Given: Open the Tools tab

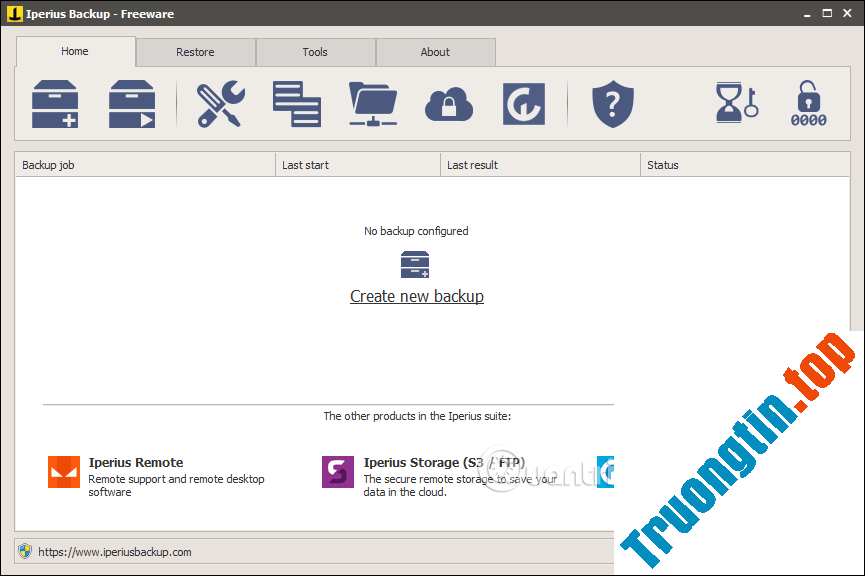Looking at the screenshot, I should pyautogui.click(x=315, y=52).
